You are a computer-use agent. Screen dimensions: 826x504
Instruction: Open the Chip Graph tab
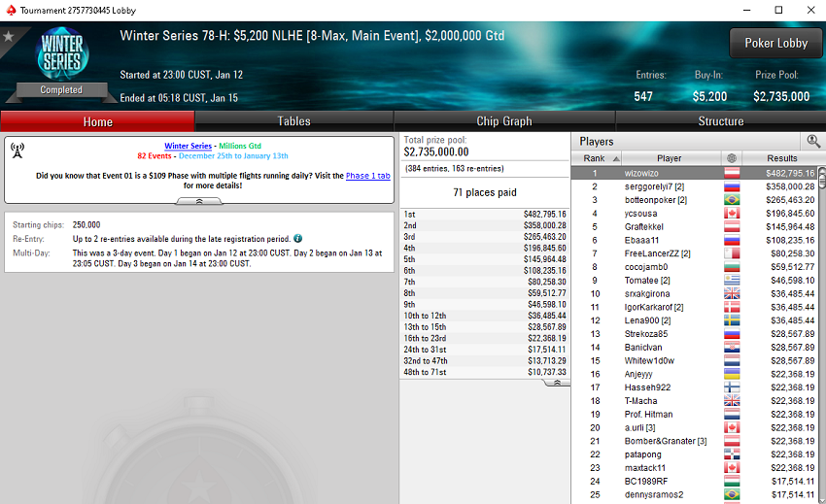[x=504, y=121]
